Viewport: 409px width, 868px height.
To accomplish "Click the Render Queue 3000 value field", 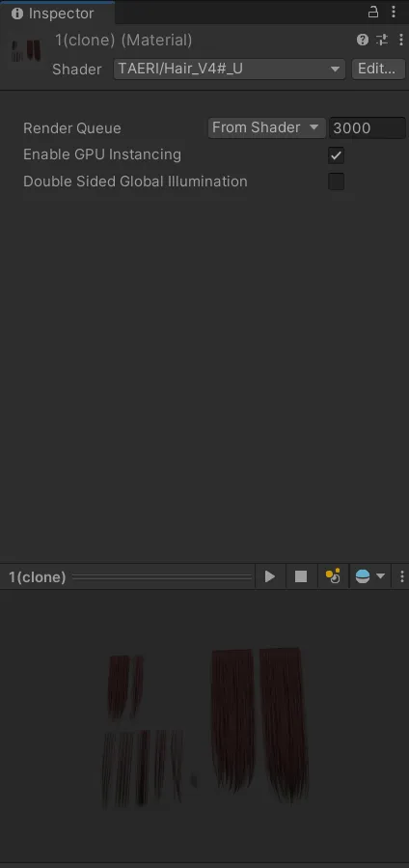I will coord(368,127).
